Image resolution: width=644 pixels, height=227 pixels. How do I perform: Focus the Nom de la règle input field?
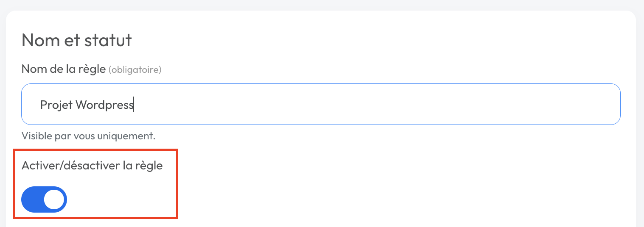pyautogui.click(x=321, y=104)
